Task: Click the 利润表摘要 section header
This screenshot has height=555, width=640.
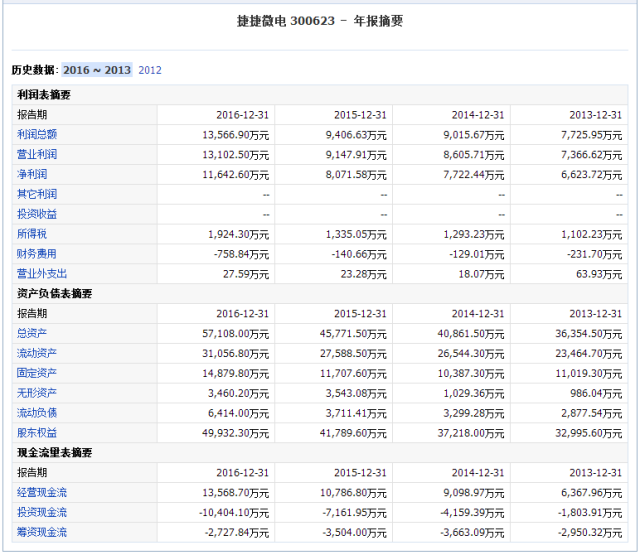Action: (44, 95)
